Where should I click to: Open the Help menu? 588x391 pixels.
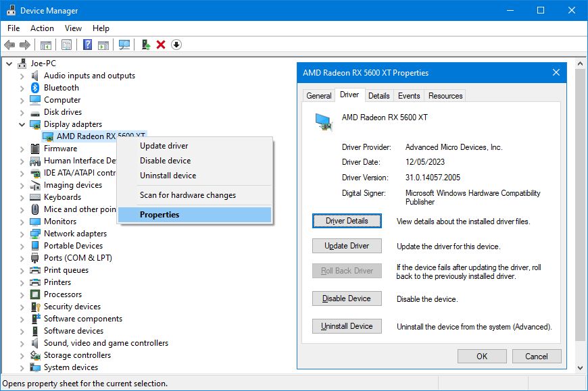tap(101, 28)
